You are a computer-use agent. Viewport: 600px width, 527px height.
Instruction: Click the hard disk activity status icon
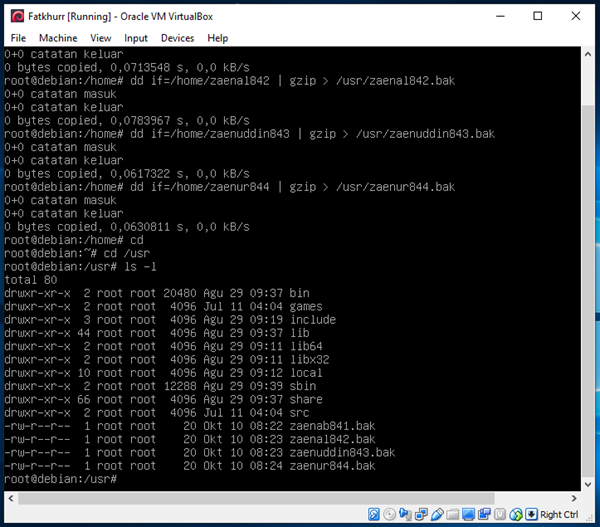pos(374,514)
